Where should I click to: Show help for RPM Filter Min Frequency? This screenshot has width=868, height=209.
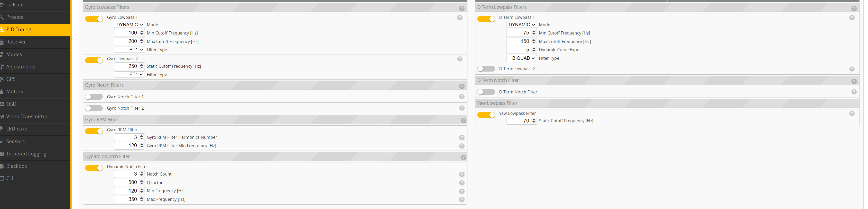[x=462, y=146]
